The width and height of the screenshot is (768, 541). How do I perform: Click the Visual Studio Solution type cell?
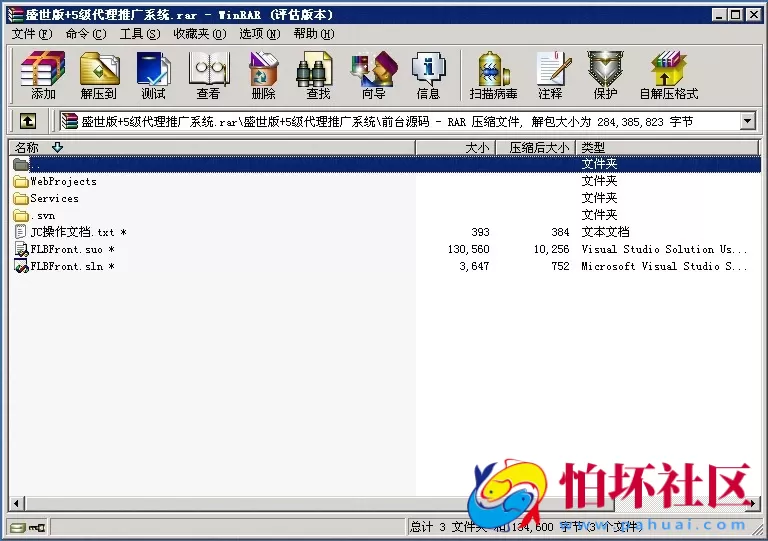(x=664, y=249)
